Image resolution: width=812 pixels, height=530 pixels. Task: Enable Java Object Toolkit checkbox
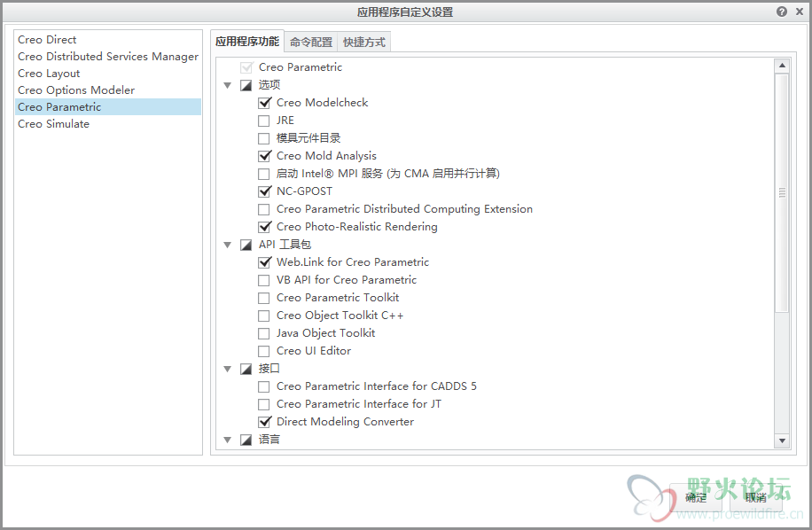click(x=264, y=333)
